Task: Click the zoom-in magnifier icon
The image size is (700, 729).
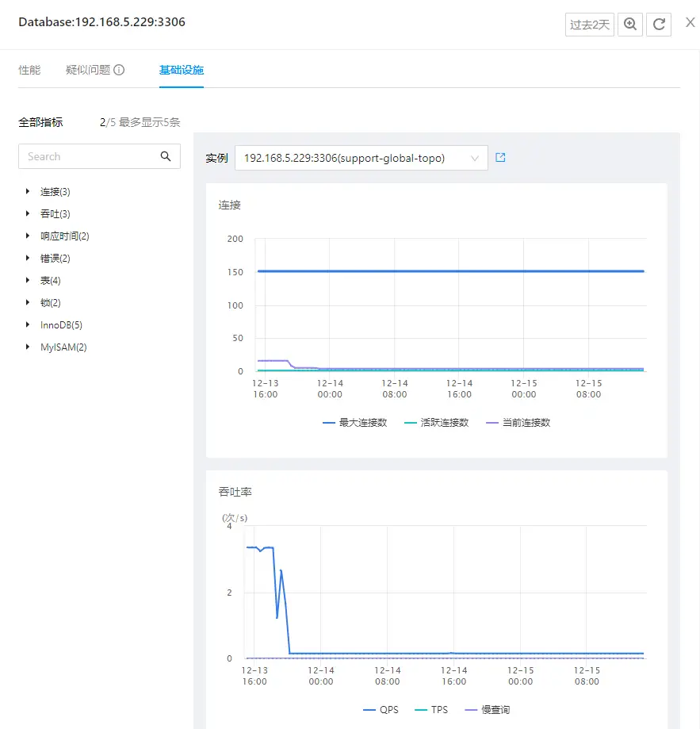Action: coord(630,25)
